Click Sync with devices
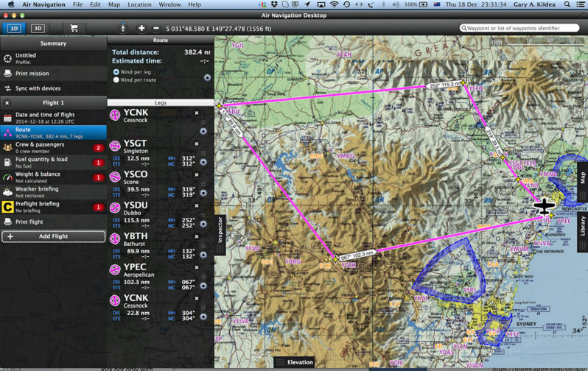Screen dimensions: 588x371 [53, 88]
